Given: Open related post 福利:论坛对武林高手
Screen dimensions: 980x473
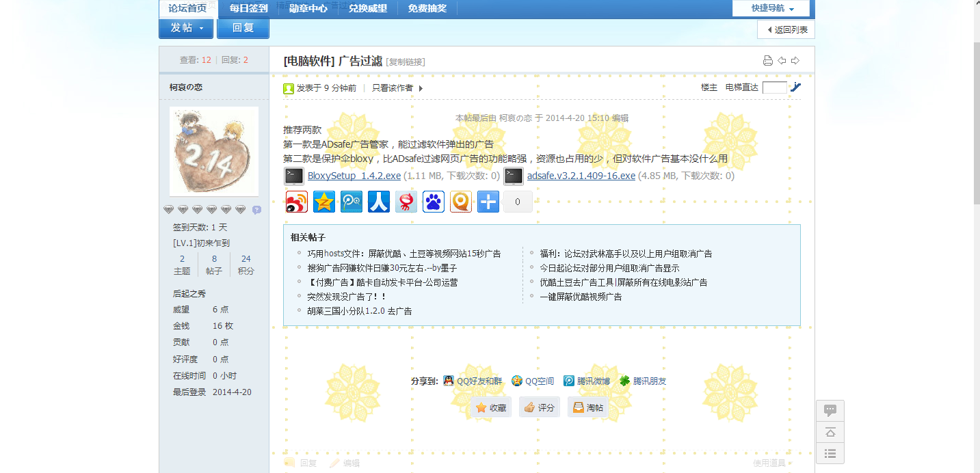Looking at the screenshot, I should (626, 254).
